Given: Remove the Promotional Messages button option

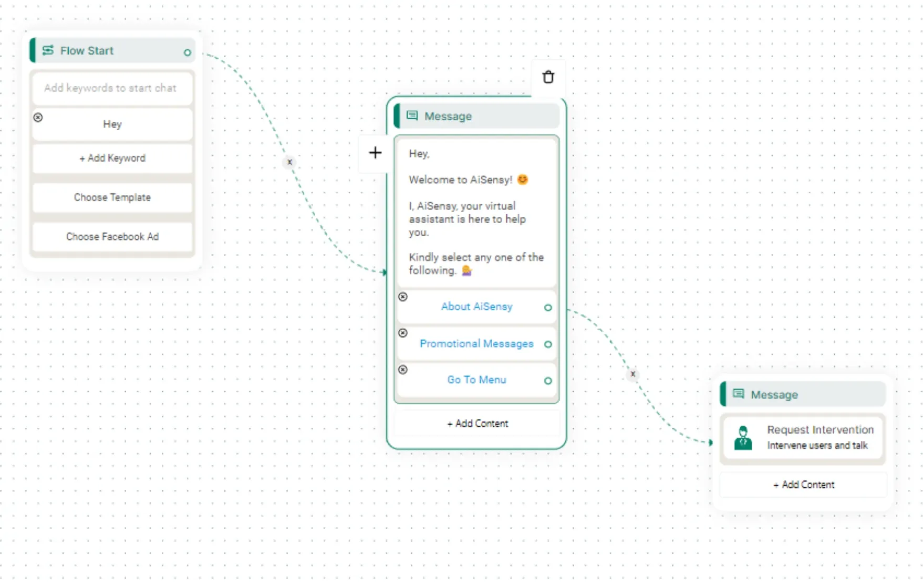Looking at the screenshot, I should point(403,333).
